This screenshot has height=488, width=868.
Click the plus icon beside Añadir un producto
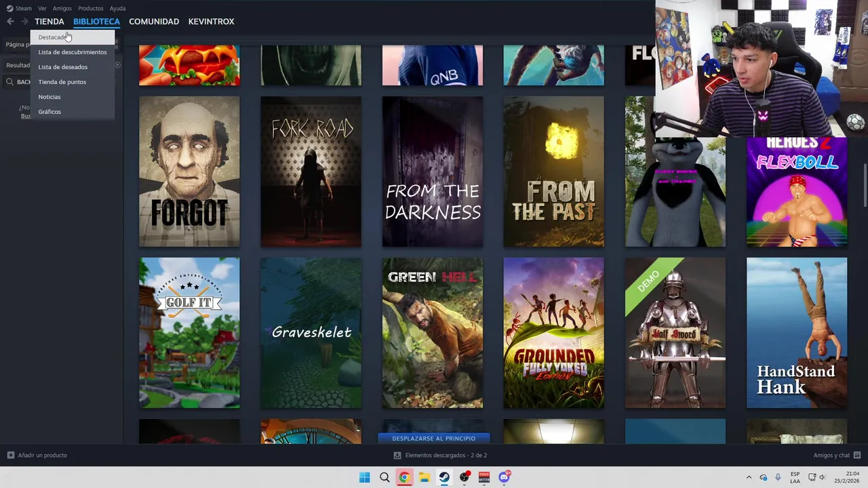[x=10, y=455]
